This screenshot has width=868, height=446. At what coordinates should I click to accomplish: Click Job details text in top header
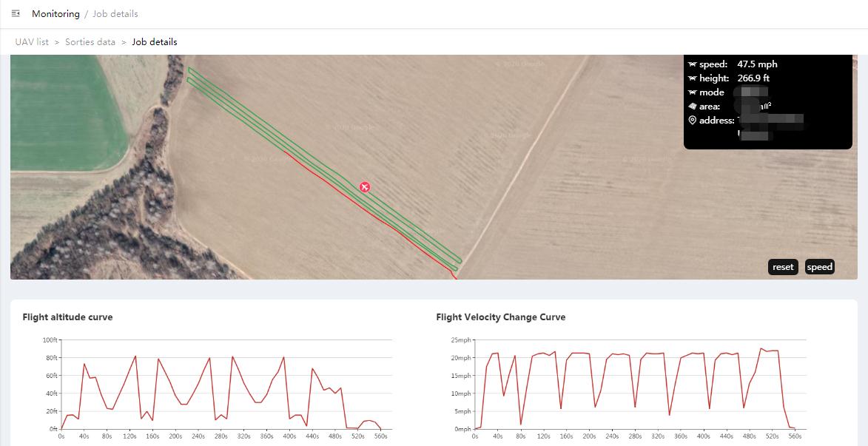click(x=115, y=14)
